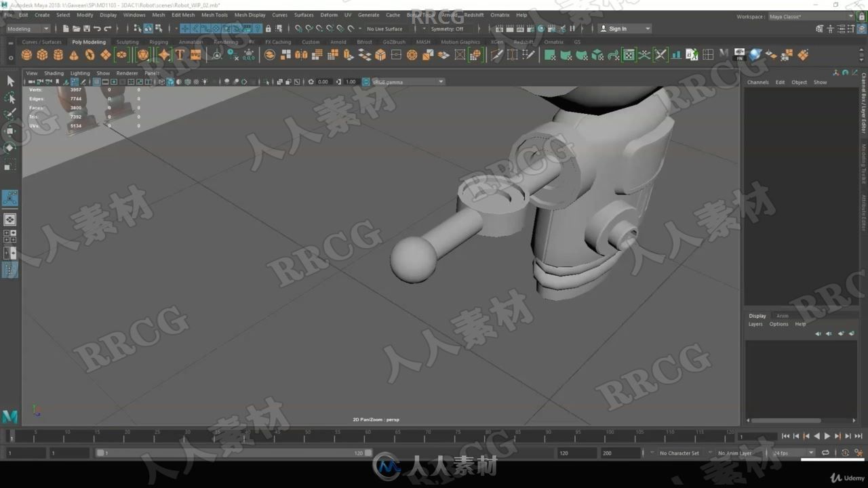Viewport: 868px width, 488px height.
Task: Select the Paint Selection tool in toolbox
Action: (x=10, y=114)
